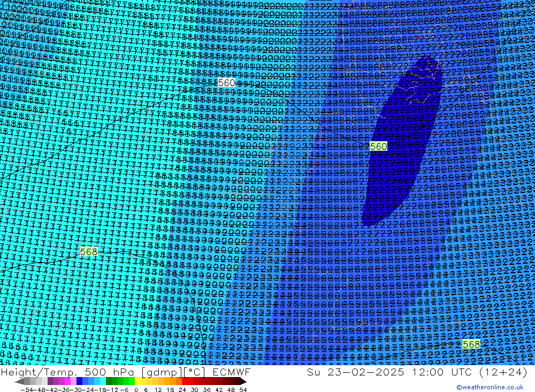
Task: Click the green 560 label near dark blue area
Action: point(379,147)
